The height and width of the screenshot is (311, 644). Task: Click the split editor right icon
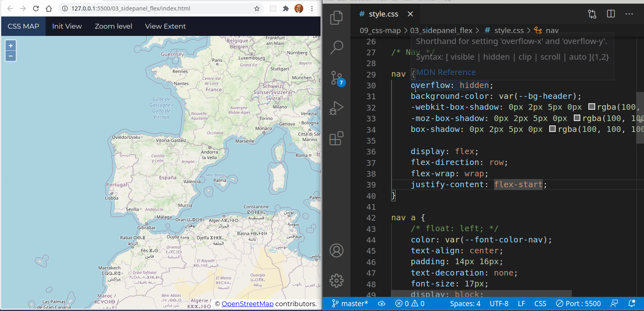point(611,14)
